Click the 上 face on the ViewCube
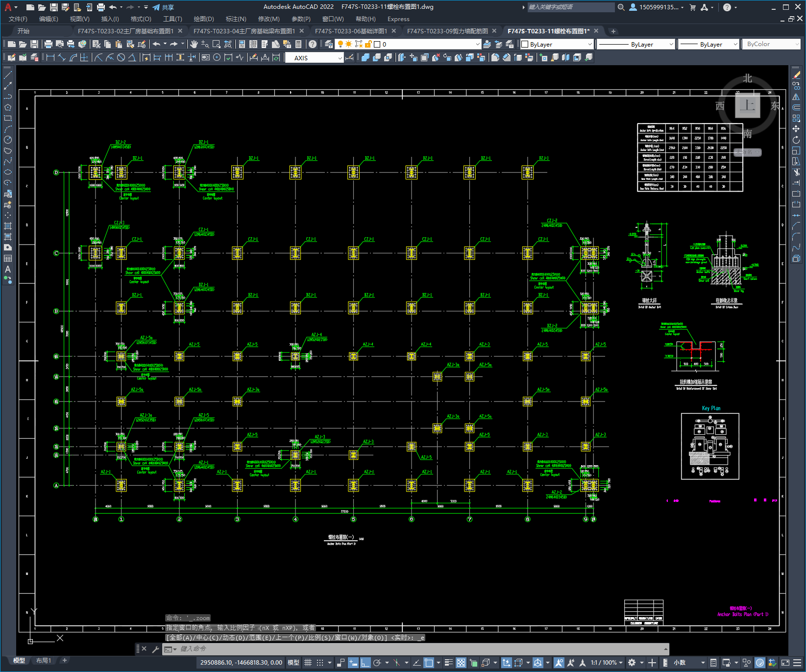This screenshot has height=672, width=806. 747,105
